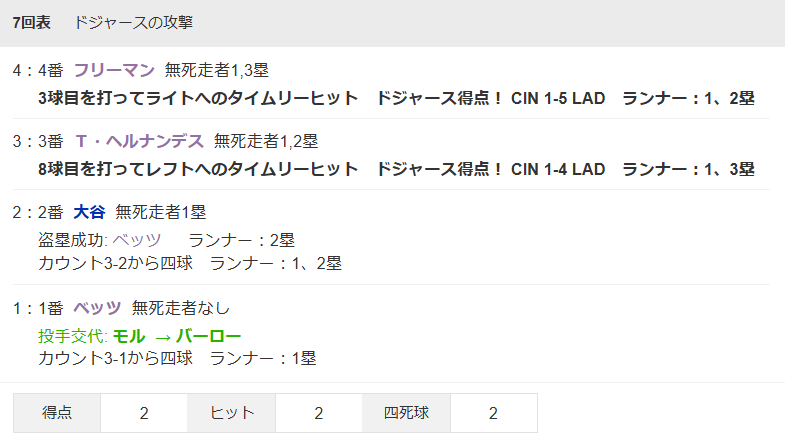Open the ベッツ link in the first at-bat
This screenshot has width=789, height=440.
tap(97, 307)
